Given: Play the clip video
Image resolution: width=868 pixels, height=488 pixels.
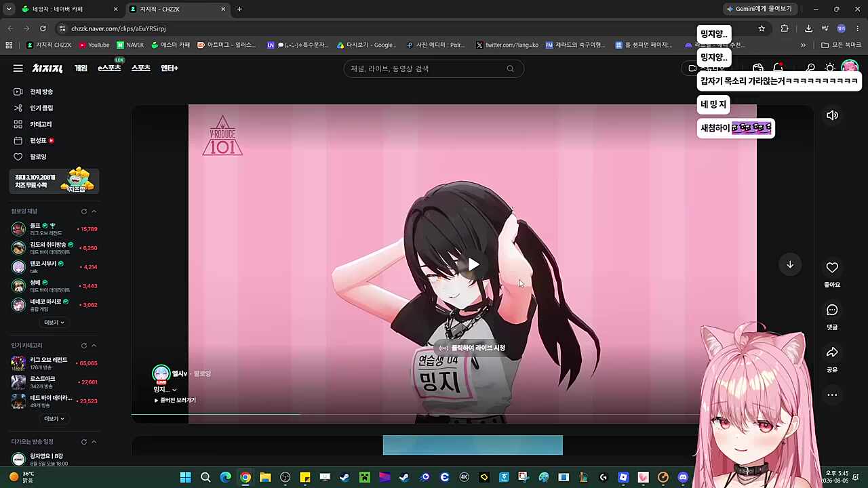Looking at the screenshot, I should (x=473, y=264).
